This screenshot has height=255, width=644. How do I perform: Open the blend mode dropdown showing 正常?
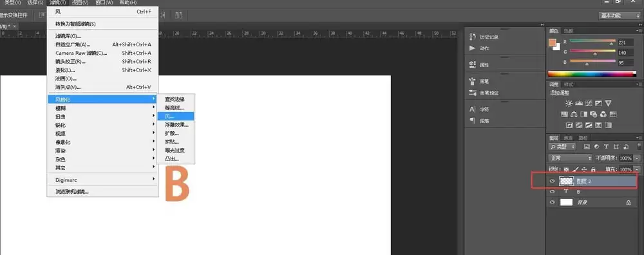571,158
